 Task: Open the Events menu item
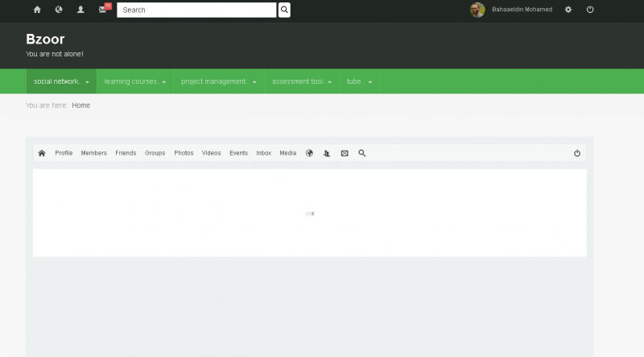(x=238, y=153)
